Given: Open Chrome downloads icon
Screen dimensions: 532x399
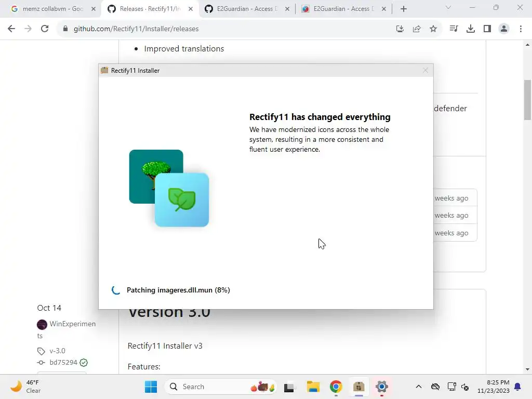Looking at the screenshot, I should pos(471,29).
